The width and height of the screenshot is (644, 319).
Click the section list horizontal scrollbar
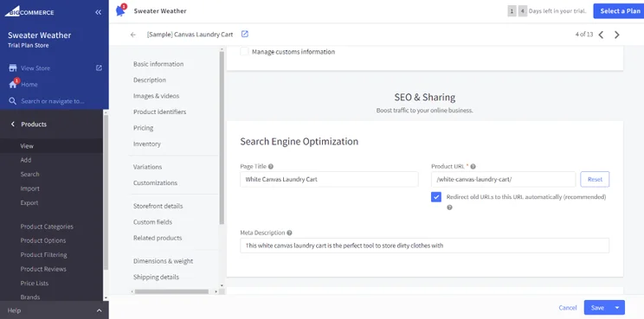click(171, 291)
